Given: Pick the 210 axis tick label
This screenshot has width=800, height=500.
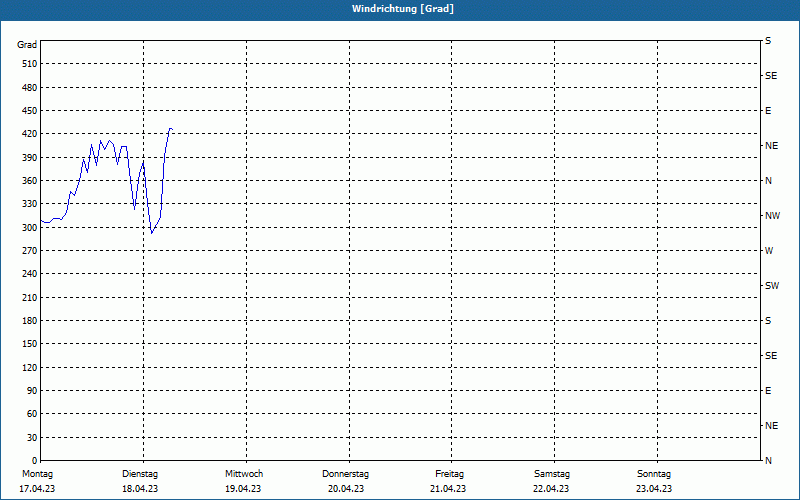Looking at the screenshot, I should click(30, 297).
